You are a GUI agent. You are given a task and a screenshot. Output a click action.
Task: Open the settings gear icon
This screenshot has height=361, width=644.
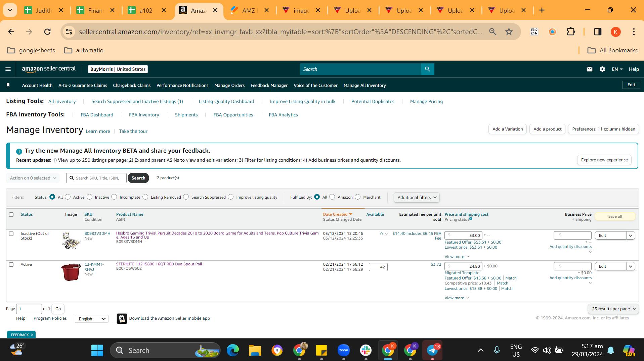[x=602, y=69]
